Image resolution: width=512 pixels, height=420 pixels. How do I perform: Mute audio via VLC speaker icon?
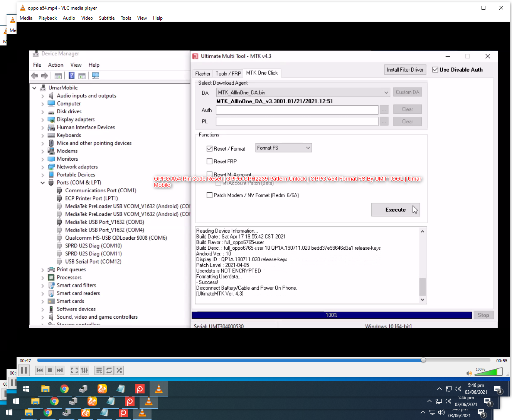[469, 373]
